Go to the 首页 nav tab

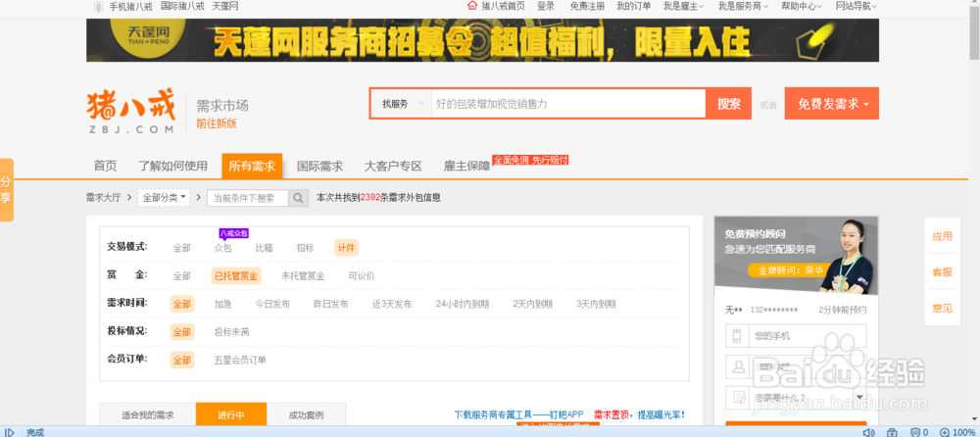[105, 167]
